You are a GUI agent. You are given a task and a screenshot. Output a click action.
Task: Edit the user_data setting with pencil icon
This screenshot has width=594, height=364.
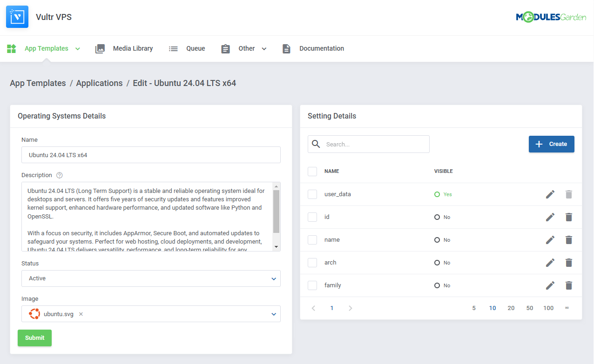550,194
